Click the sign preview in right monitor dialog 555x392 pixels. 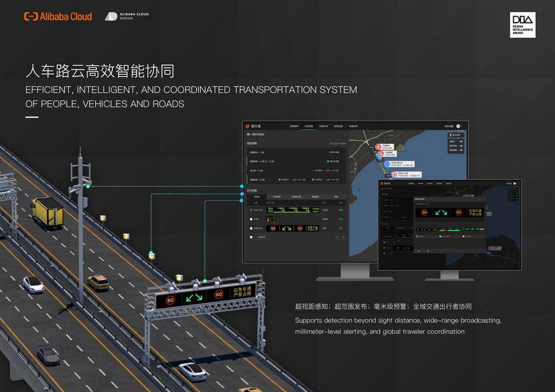tap(449, 213)
